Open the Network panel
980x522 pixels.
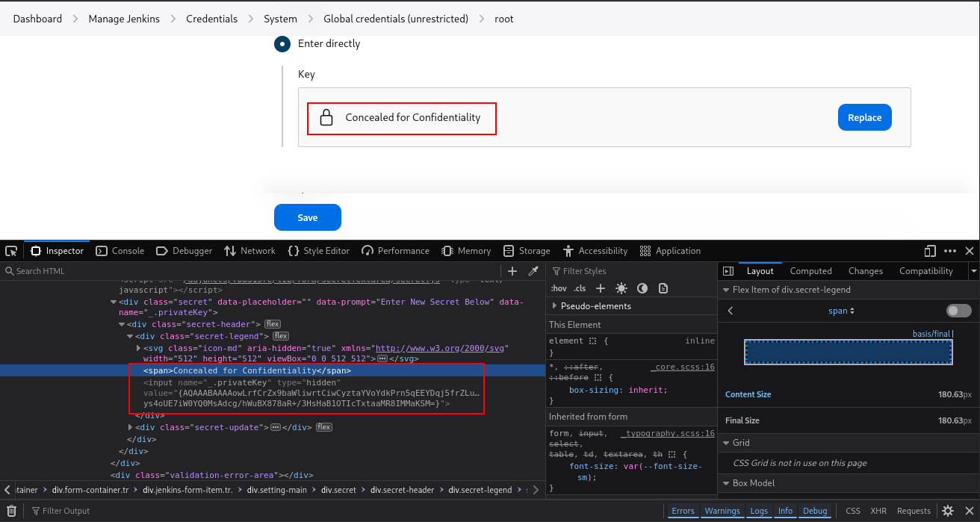click(x=249, y=251)
